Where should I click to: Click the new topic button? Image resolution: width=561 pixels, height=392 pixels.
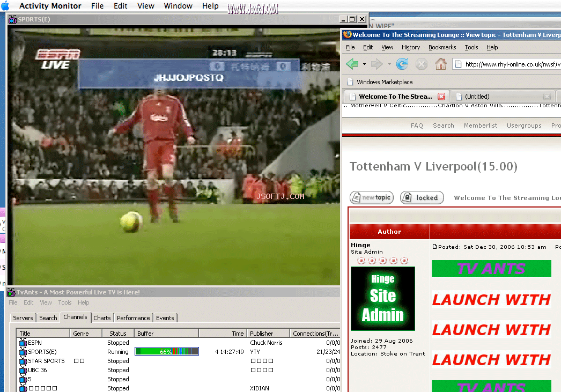[371, 197]
